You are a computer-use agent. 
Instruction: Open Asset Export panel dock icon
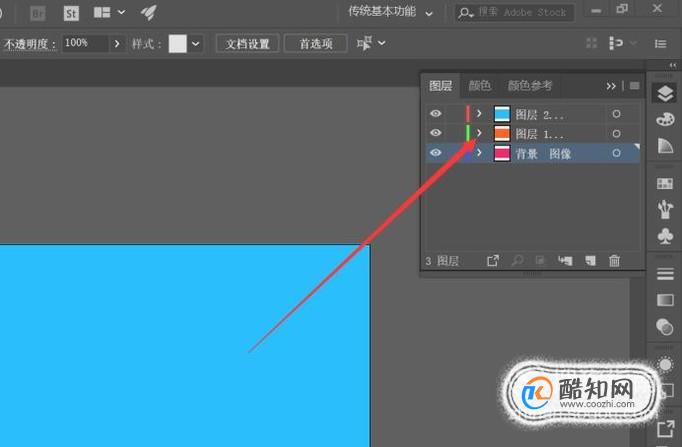coord(665,428)
